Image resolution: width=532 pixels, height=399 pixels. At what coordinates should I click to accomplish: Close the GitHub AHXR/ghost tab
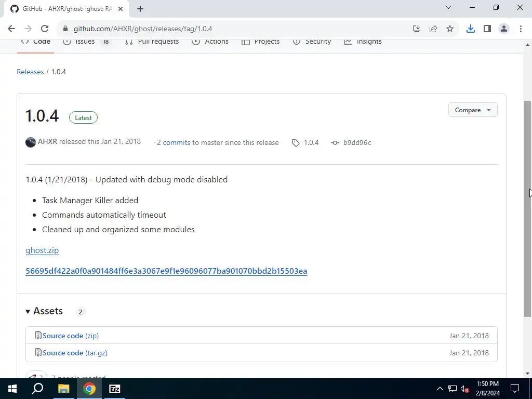click(121, 9)
